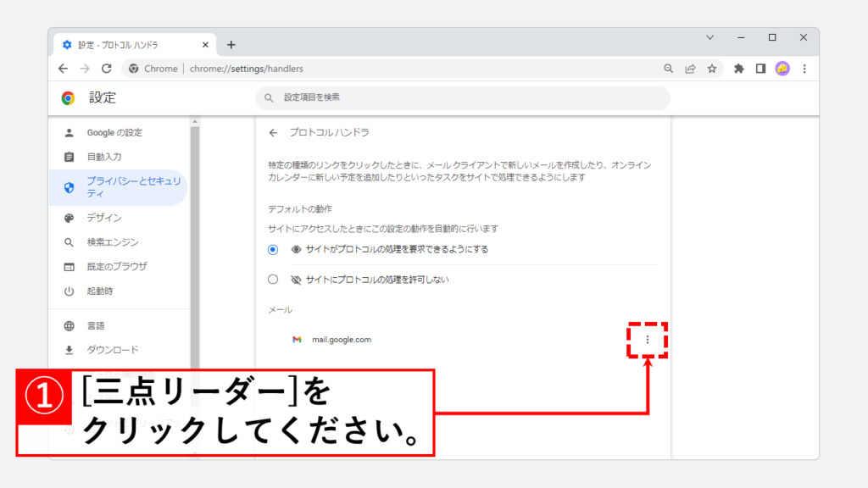Open Chrome's three-dot main menu
The width and height of the screenshot is (868, 488).
click(804, 69)
